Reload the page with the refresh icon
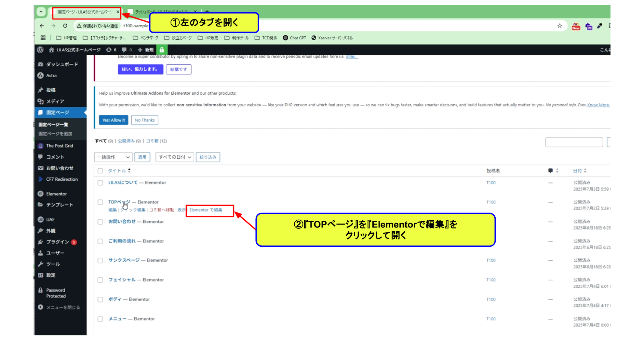Image resolution: width=644 pixels, height=351 pixels. click(x=65, y=26)
